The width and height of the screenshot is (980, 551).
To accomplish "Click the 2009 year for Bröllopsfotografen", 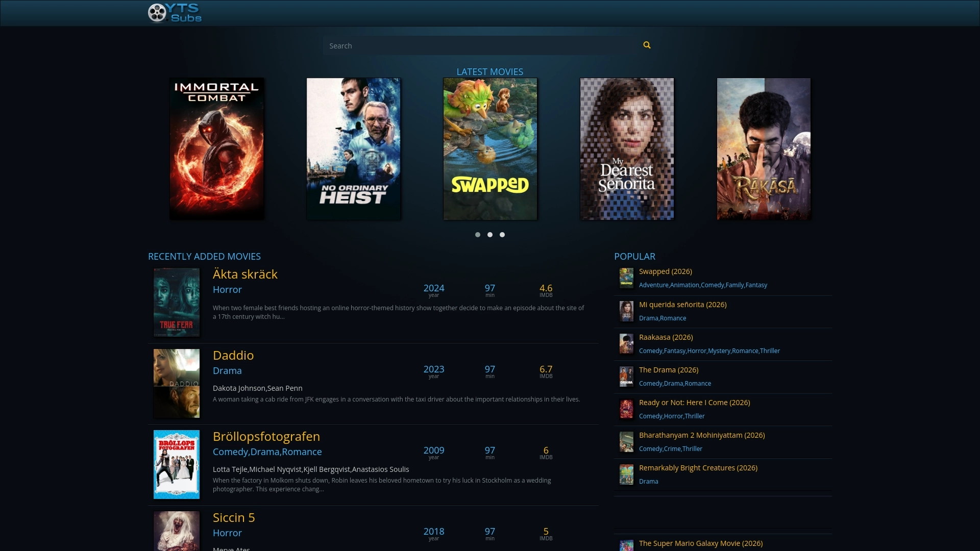I will (434, 450).
